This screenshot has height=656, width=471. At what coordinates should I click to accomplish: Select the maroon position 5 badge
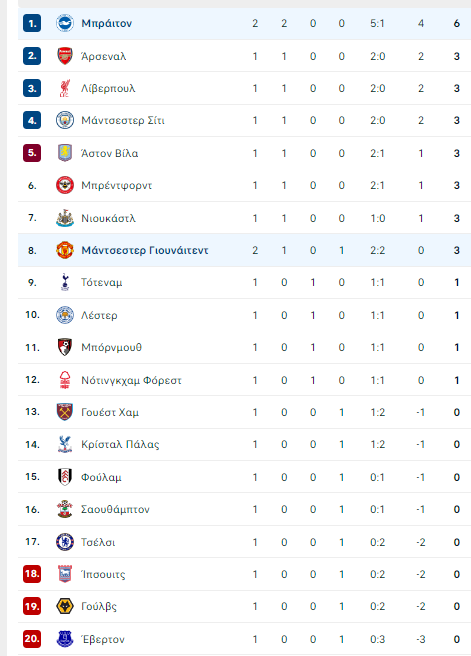click(x=32, y=153)
